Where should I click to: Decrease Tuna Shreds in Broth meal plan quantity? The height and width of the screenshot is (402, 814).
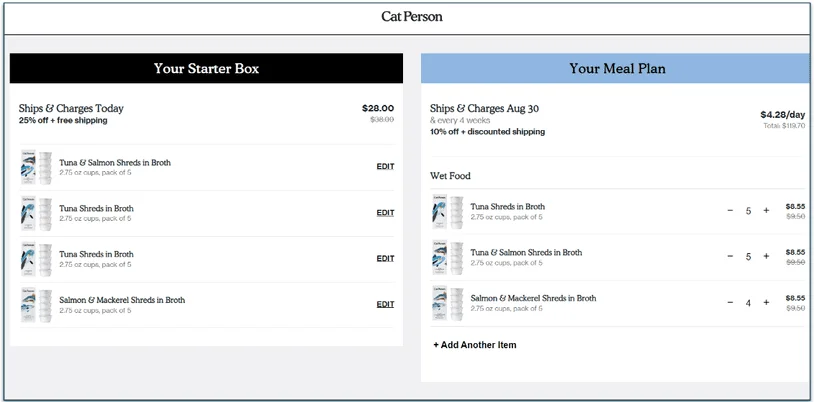(730, 211)
